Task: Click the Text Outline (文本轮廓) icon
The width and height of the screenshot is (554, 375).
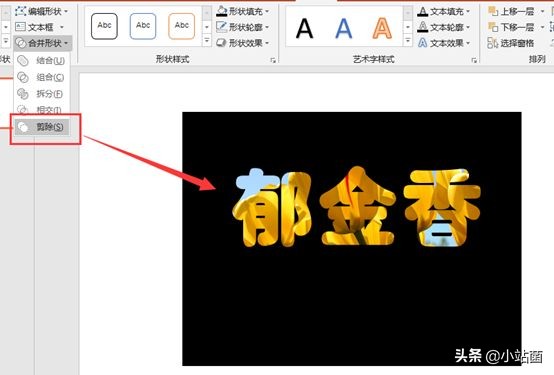Action: point(423,27)
